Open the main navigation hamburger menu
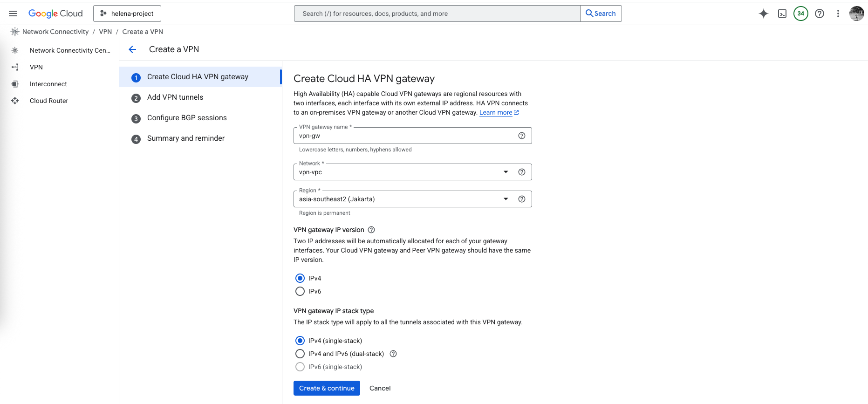Image resolution: width=868 pixels, height=404 pixels. 13,14
